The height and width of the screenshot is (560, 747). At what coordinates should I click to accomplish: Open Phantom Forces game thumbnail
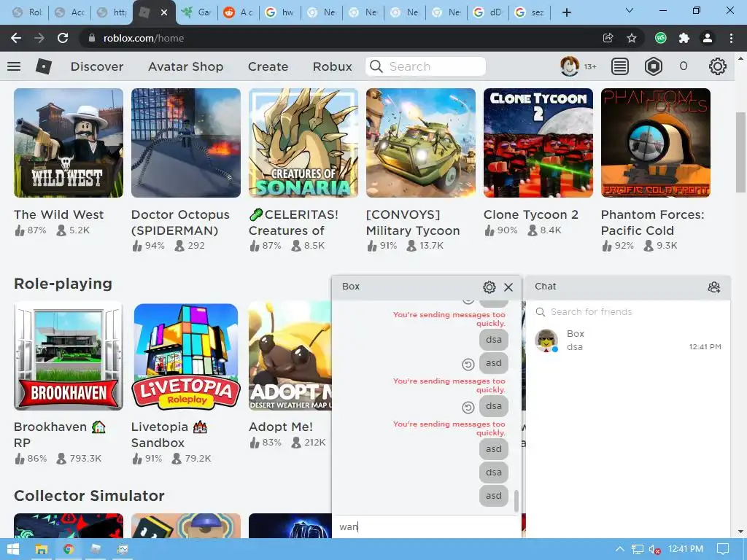click(656, 143)
